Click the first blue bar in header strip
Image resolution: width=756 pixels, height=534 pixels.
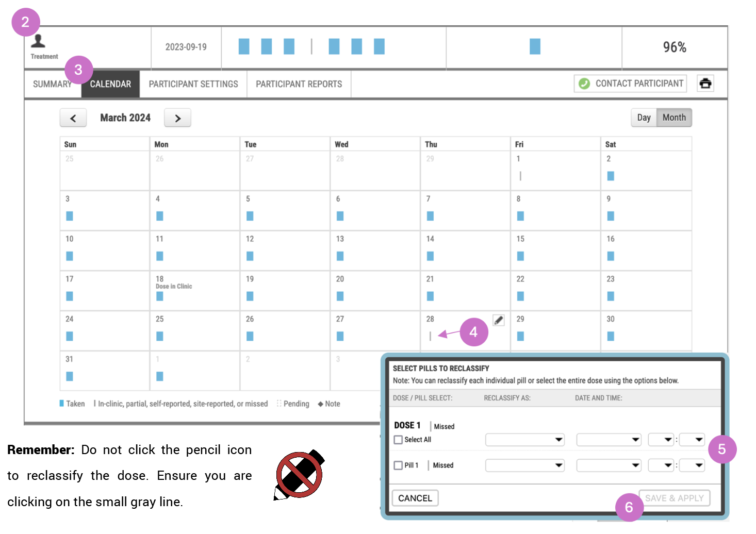(244, 46)
